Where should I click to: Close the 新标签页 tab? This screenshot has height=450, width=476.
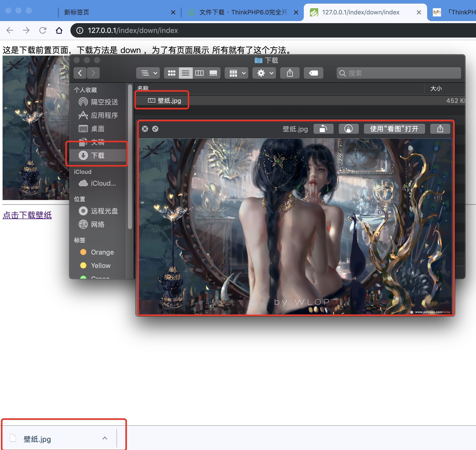(173, 12)
